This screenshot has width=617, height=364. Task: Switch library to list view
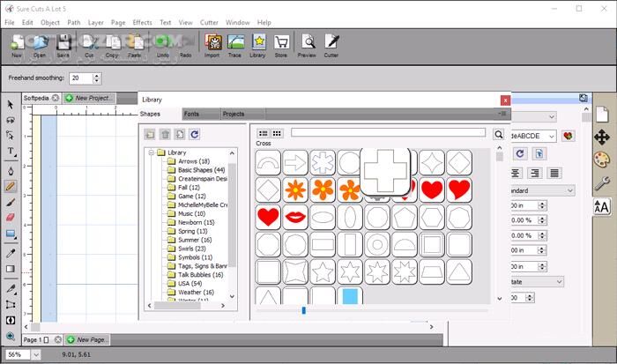pos(264,133)
